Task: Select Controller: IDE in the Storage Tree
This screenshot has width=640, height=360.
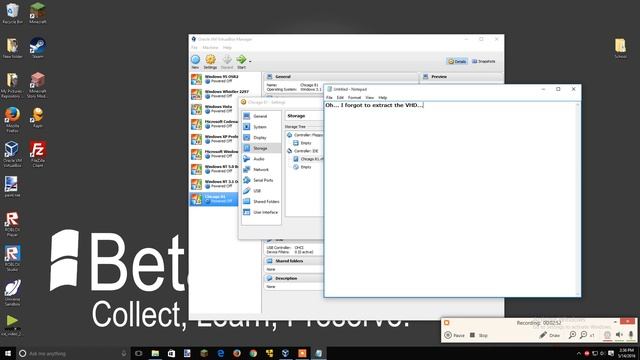Action: 303,151
